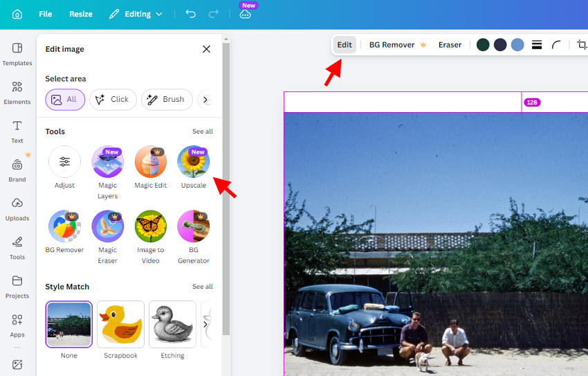
Task: Select the All area option
Action: (x=65, y=100)
